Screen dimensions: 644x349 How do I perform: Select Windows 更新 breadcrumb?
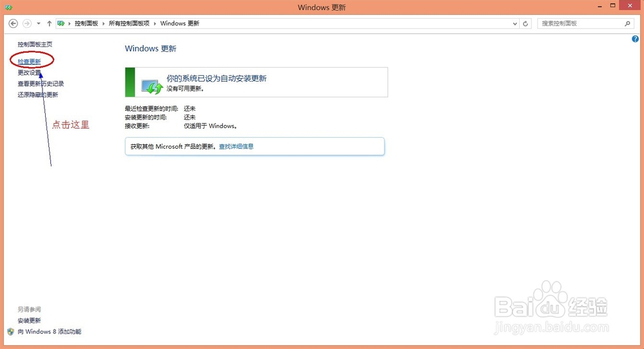[180, 23]
